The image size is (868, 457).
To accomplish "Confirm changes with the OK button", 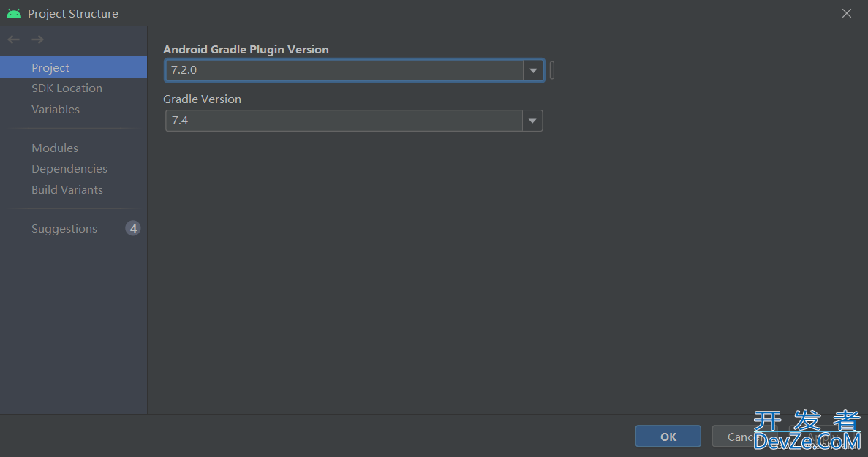I will click(668, 436).
